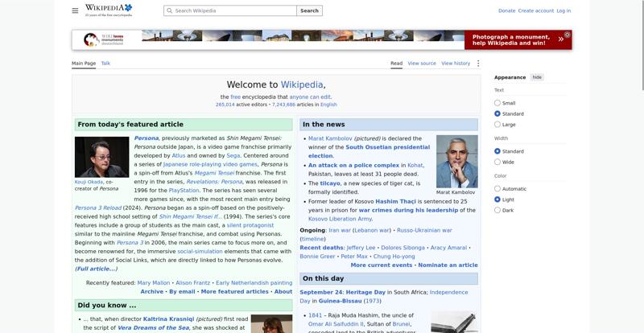644x333 pixels.
Task: Open the Raja Muda Hashim year 1841 link
Action: [x=315, y=315]
